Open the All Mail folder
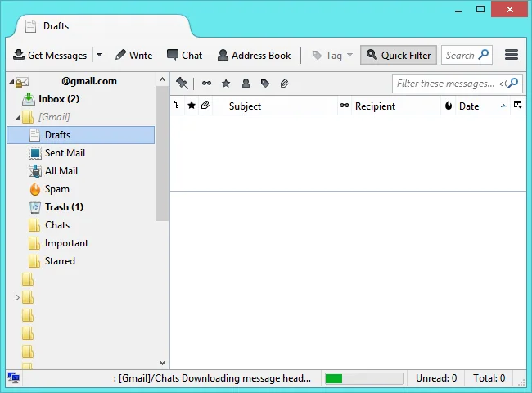Image resolution: width=532 pixels, height=393 pixels. click(81, 171)
